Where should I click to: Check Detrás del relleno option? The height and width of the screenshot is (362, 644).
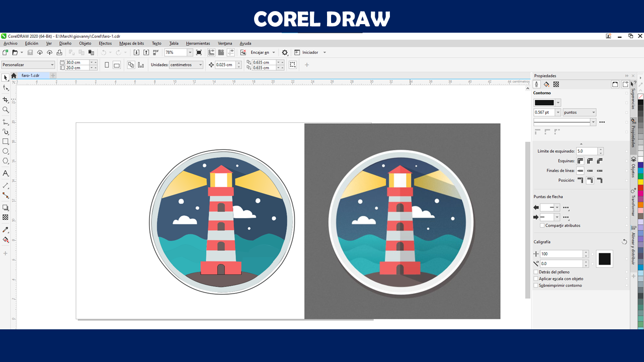(536, 272)
